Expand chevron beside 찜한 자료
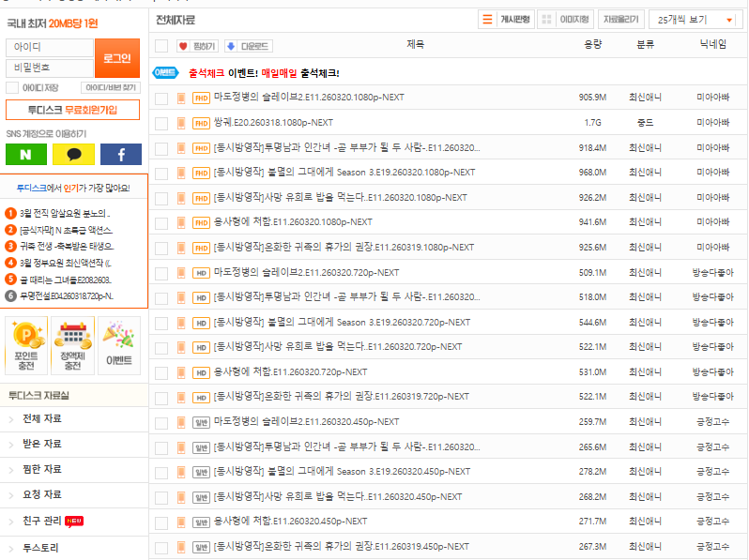This screenshot has height=560, width=749. click(x=11, y=470)
